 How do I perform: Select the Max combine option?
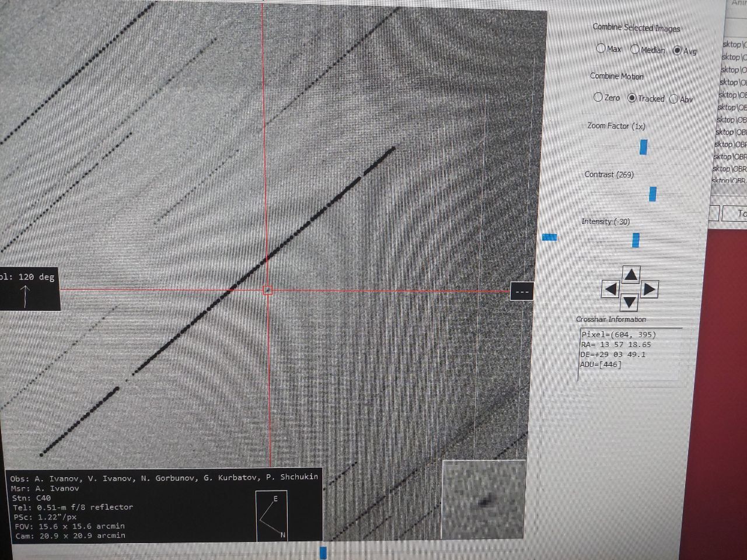tap(601, 48)
